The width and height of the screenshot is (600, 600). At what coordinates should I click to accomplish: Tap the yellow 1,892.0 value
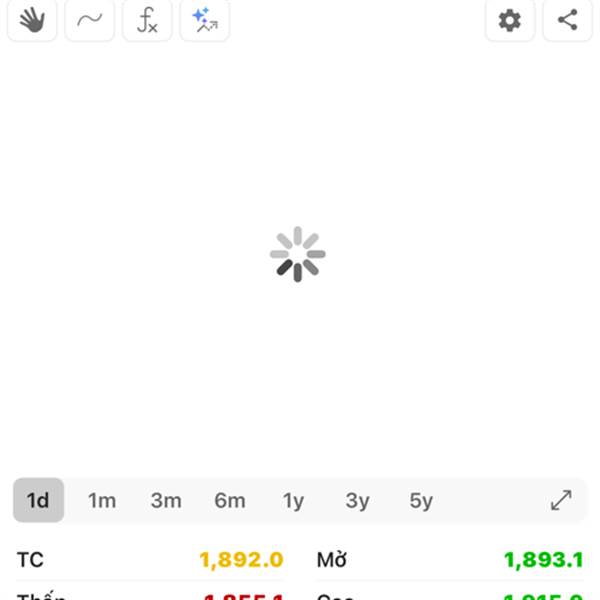[x=241, y=560]
